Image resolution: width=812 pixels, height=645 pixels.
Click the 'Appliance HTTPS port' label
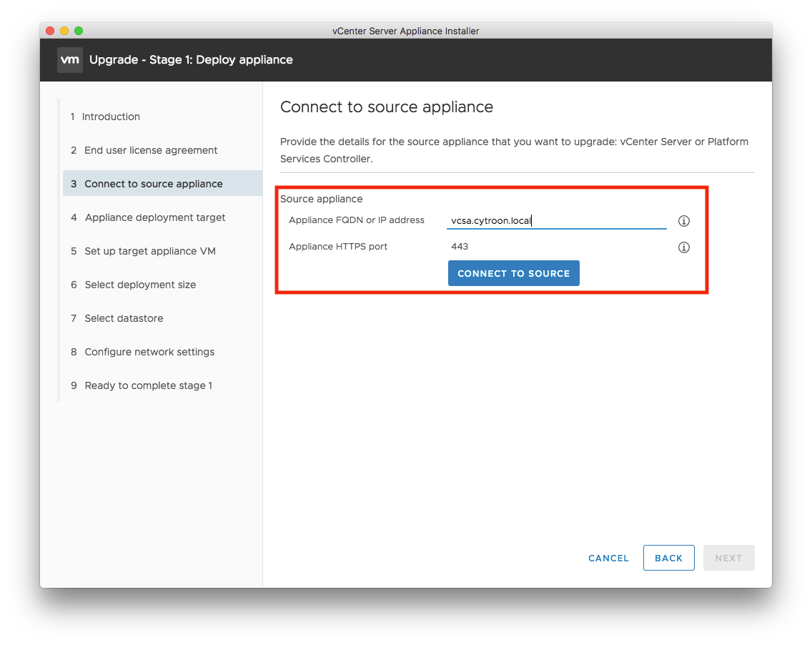coord(338,247)
